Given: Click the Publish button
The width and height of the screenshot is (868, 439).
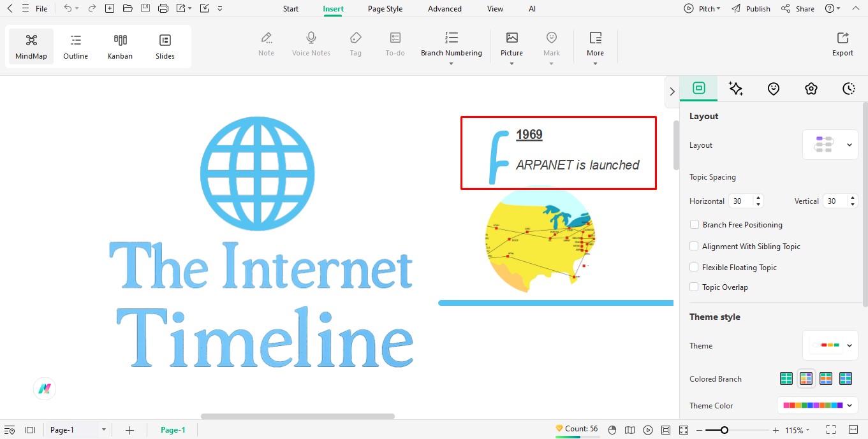Looking at the screenshot, I should [x=751, y=9].
